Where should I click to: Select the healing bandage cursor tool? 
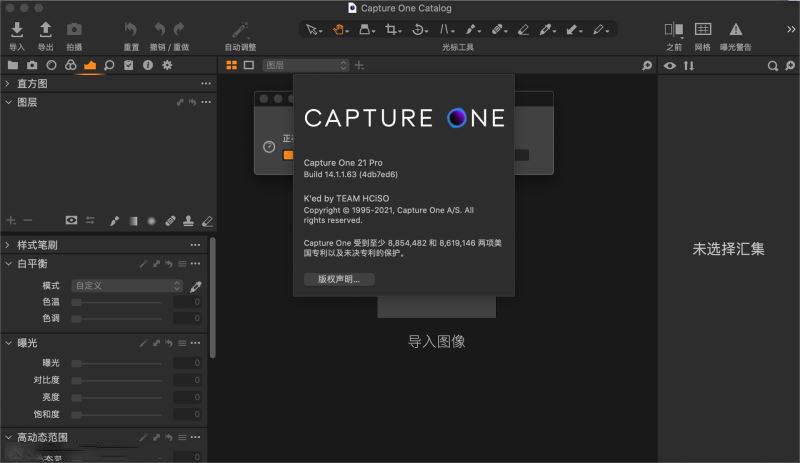point(497,30)
